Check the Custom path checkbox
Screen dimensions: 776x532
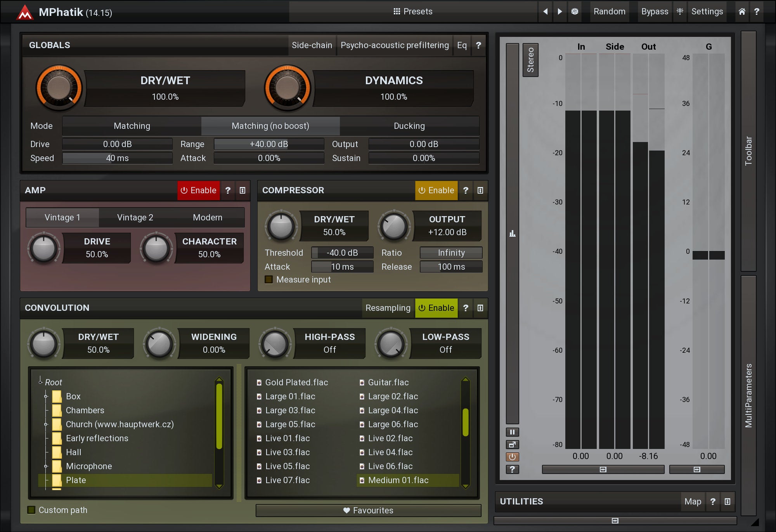point(31,510)
